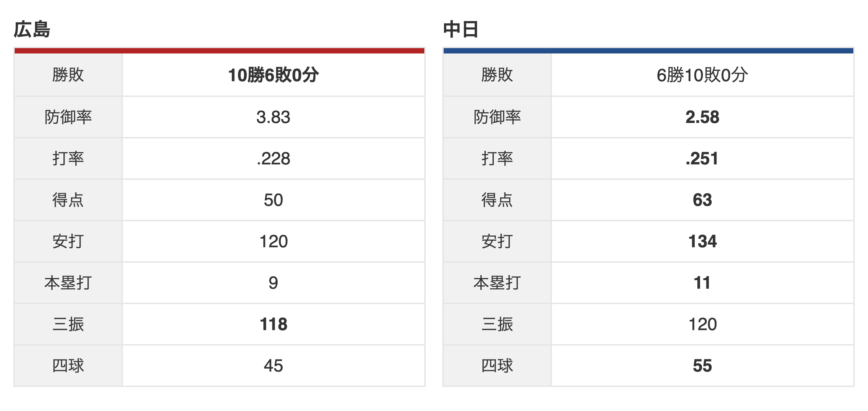This screenshot has height=411, width=868.
Task: Select Chunichi's 得点 value 63
Action: click(702, 200)
